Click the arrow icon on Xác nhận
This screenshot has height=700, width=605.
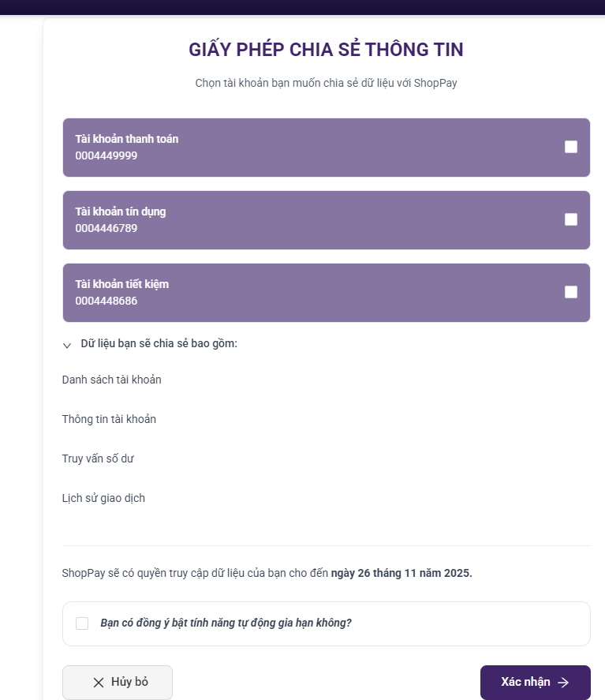(563, 683)
